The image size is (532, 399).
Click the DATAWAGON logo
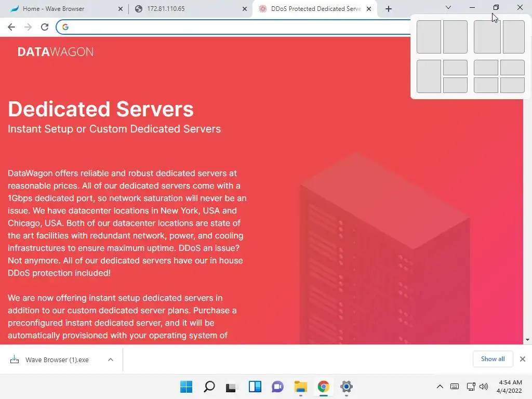pyautogui.click(x=56, y=52)
